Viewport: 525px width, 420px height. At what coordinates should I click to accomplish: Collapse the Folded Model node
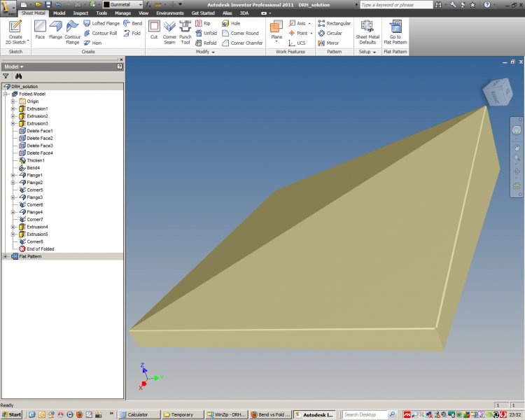pyautogui.click(x=6, y=94)
